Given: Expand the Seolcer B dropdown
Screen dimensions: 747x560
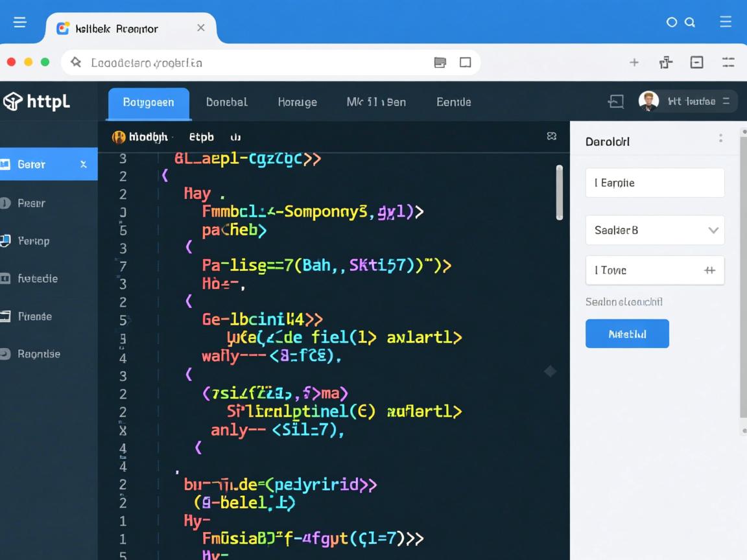Looking at the screenshot, I should pos(713,230).
